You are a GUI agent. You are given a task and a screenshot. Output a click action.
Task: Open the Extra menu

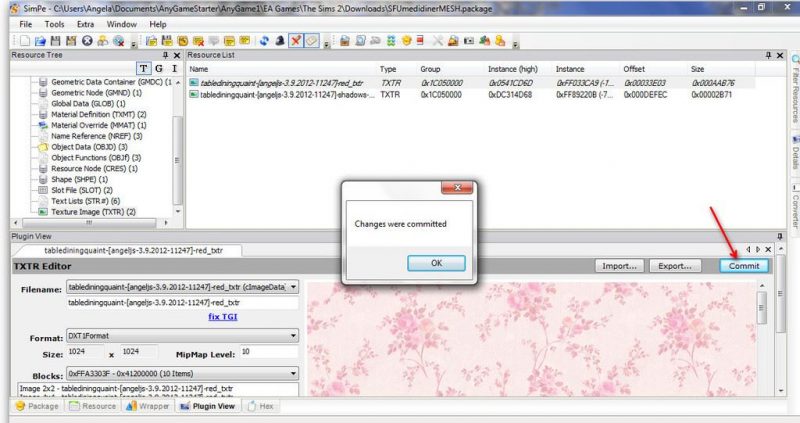(x=85, y=24)
